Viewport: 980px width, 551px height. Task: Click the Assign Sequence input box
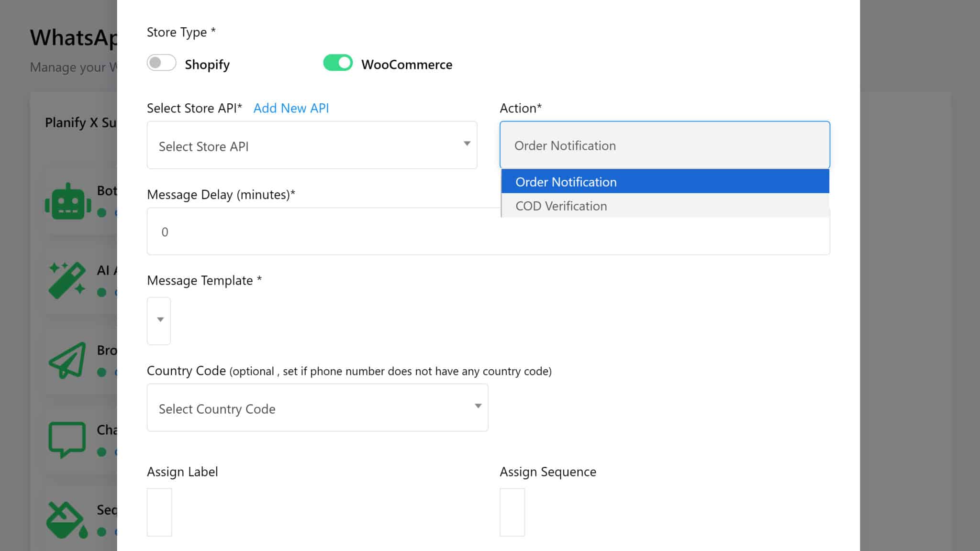coord(512,512)
